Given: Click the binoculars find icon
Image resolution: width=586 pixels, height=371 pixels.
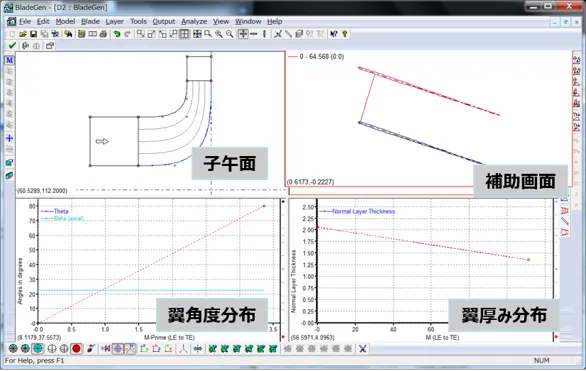Looking at the screenshot, I should (x=68, y=34).
